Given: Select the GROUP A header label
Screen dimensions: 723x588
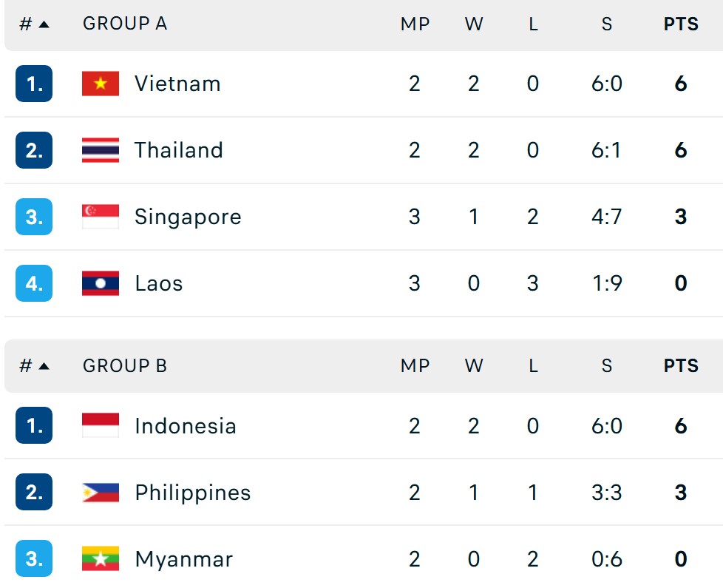Looking at the screenshot, I should [x=124, y=23].
